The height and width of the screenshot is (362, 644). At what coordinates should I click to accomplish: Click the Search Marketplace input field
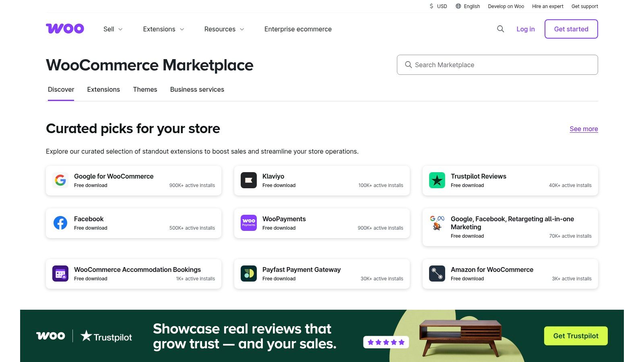click(497, 64)
